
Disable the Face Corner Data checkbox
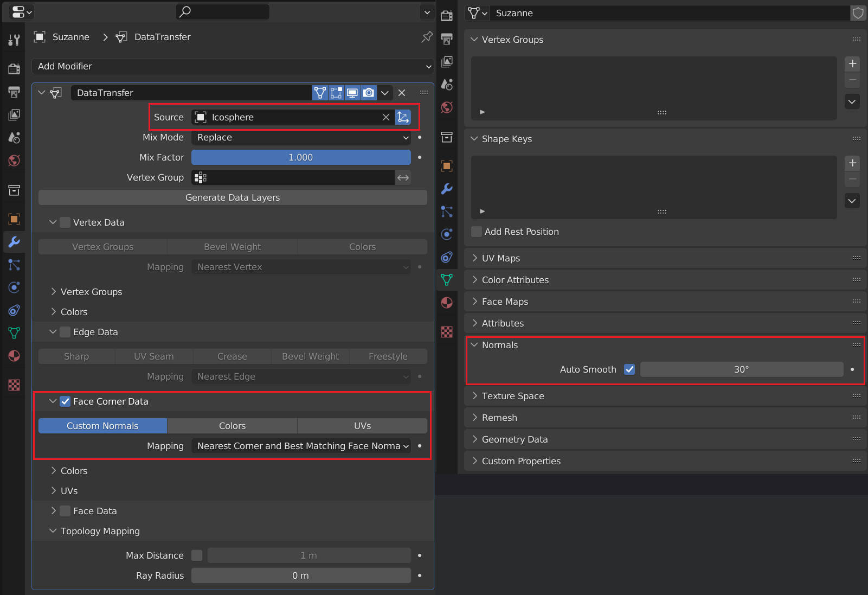pos(65,401)
